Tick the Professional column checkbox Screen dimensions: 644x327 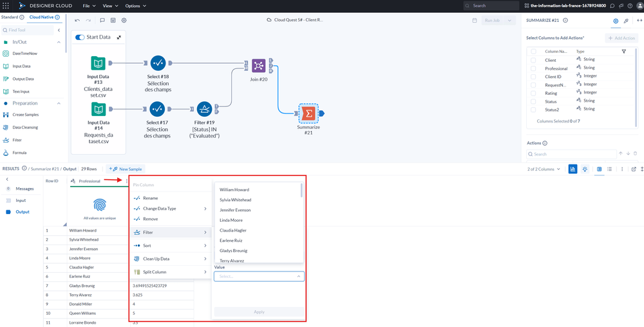point(533,68)
